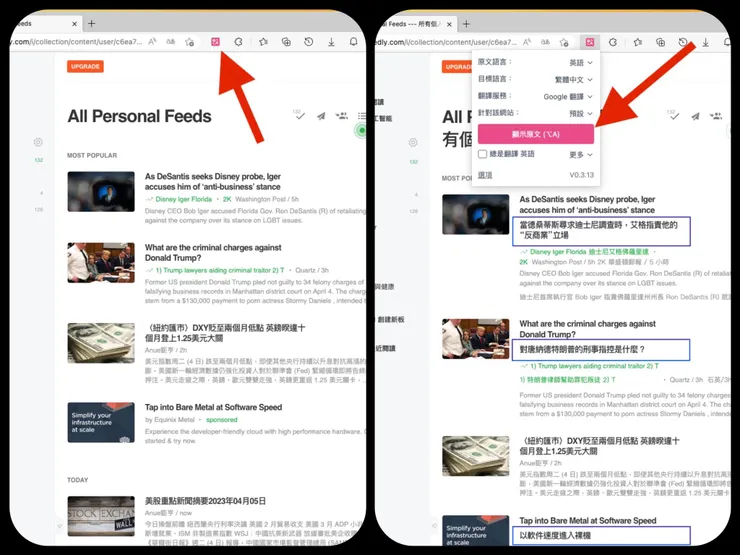Viewport: 740px width, 555px height.
Task: Click the mark-all-as-read checkmark in the left Feedly page
Action: (300, 116)
